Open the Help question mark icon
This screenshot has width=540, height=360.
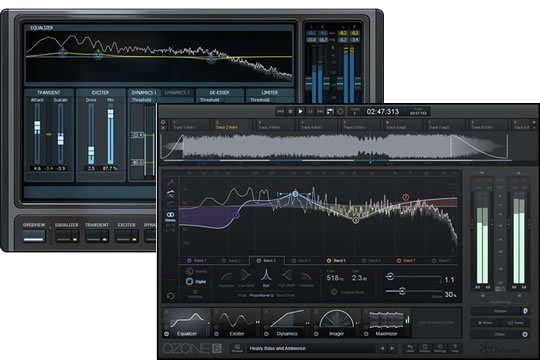[455, 348]
